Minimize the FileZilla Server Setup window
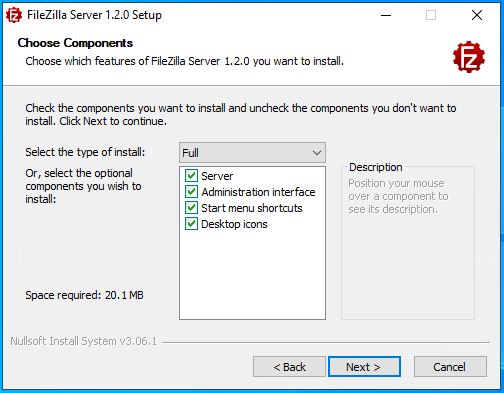The height and width of the screenshot is (393, 504). click(x=386, y=15)
